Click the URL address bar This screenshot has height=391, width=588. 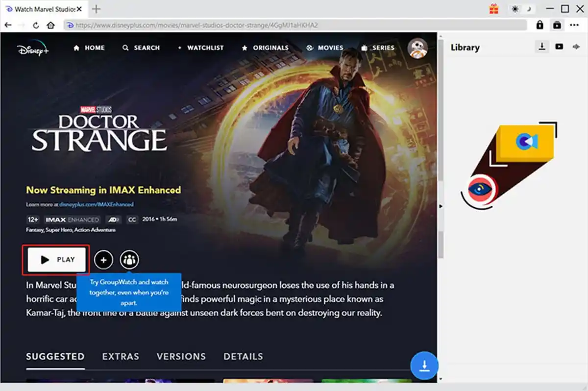pyautogui.click(x=295, y=25)
